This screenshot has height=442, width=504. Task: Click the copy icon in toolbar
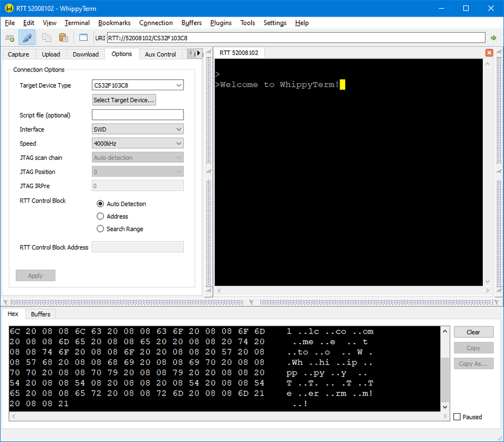47,38
